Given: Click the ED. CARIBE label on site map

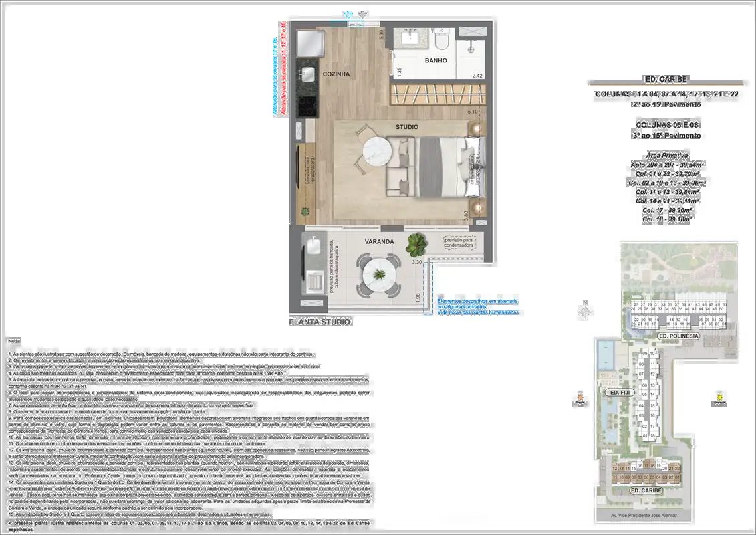Looking at the screenshot, I should (646, 491).
